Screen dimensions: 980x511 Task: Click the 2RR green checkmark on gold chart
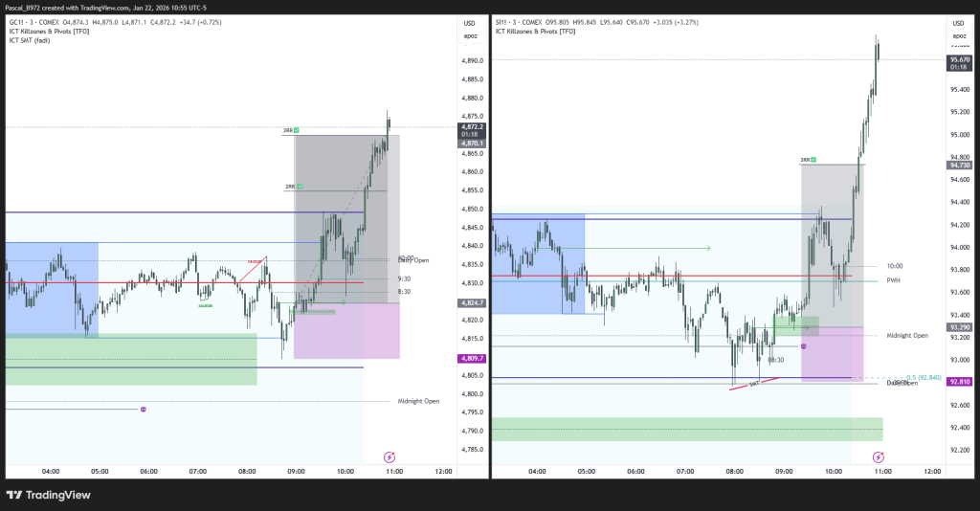click(x=299, y=187)
